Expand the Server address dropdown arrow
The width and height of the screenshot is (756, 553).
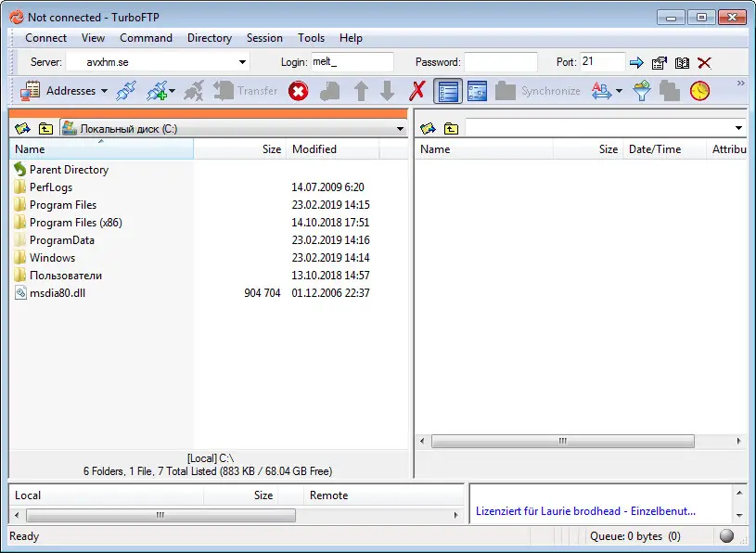coord(242,62)
